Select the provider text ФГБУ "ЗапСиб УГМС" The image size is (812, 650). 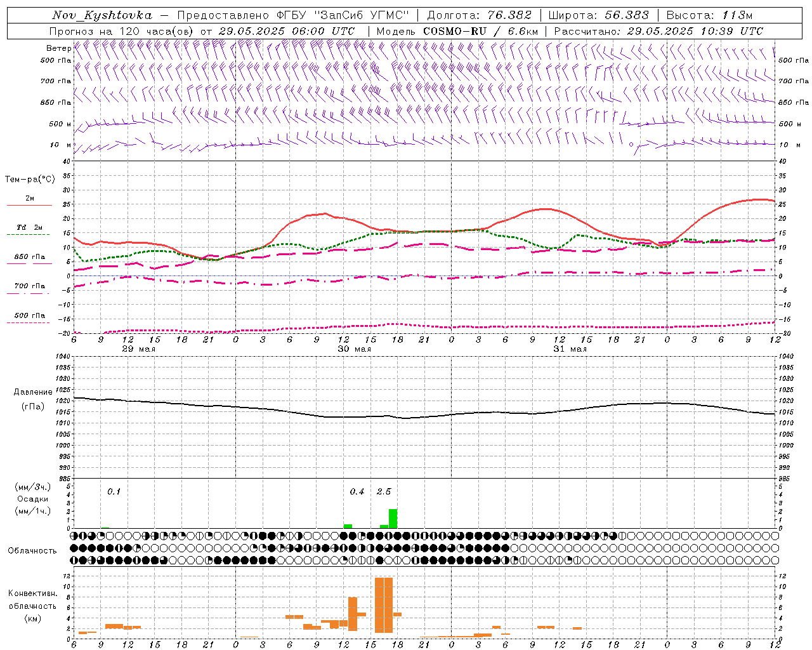click(343, 15)
